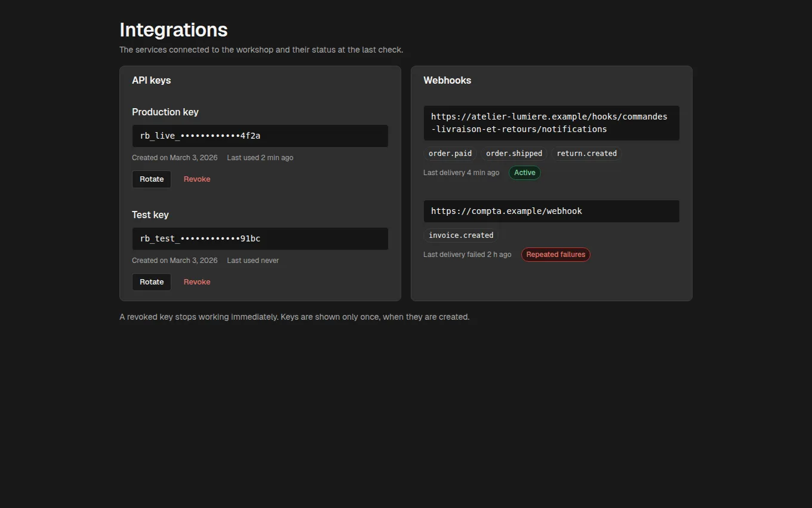Click the Active status badge

point(525,173)
